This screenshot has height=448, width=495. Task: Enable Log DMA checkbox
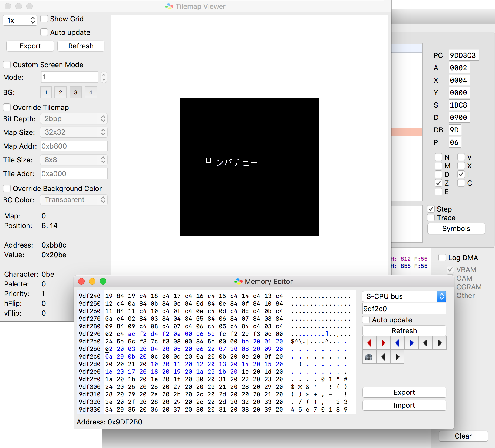[442, 258]
